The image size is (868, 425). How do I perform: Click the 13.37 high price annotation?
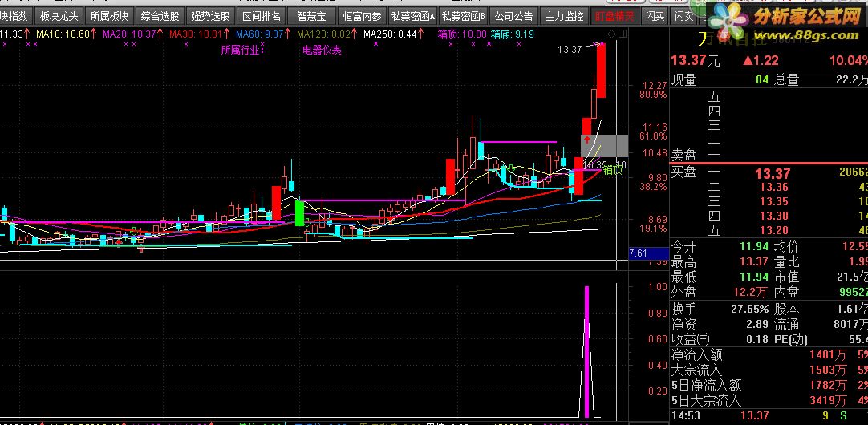[x=570, y=50]
